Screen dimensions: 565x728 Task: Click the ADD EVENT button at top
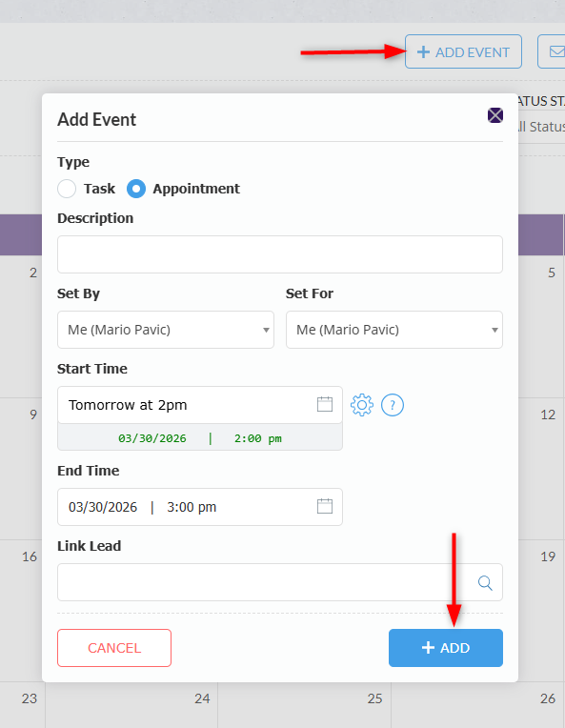point(463,51)
